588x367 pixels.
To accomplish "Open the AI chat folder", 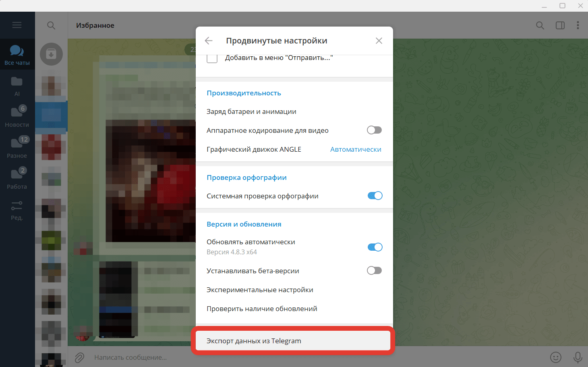I will coord(17,86).
